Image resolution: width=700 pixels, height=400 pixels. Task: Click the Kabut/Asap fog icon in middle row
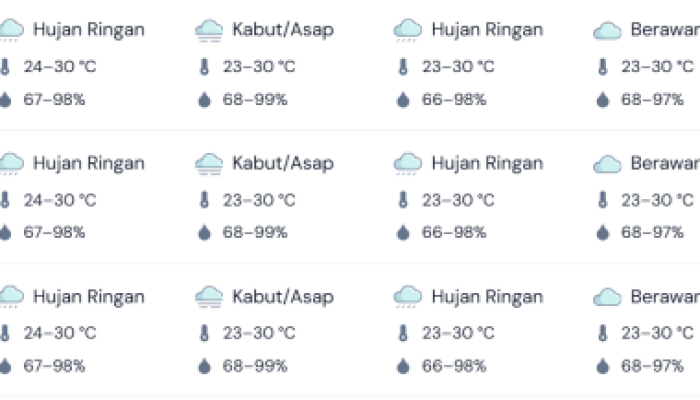coord(208,164)
